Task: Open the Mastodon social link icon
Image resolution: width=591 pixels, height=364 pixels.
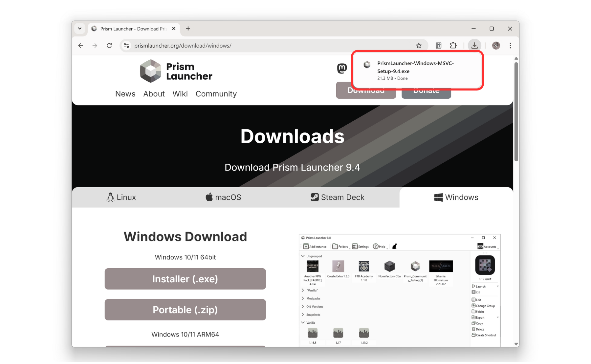Action: [342, 69]
